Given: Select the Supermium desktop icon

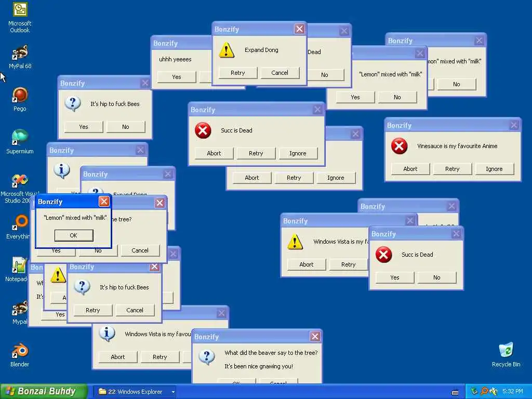Looking at the screenshot, I should coord(20,141).
